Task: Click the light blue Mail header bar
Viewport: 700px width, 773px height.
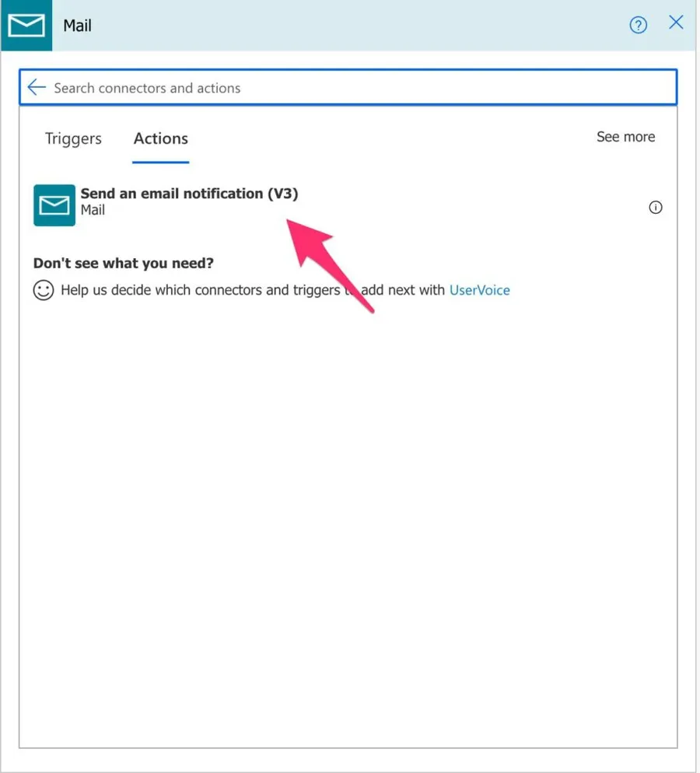Action: [350, 26]
